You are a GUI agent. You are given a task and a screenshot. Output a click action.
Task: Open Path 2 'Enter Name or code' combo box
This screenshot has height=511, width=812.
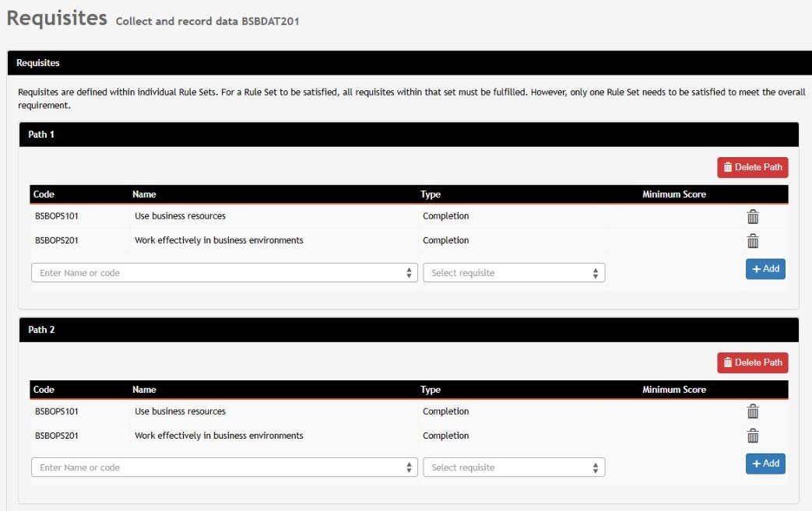224,467
